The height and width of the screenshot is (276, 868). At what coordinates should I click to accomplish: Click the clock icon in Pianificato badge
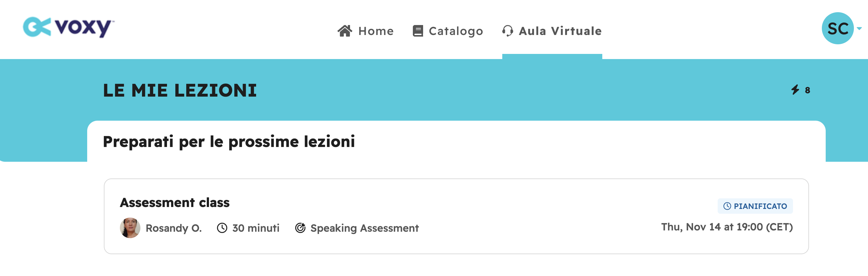(727, 206)
